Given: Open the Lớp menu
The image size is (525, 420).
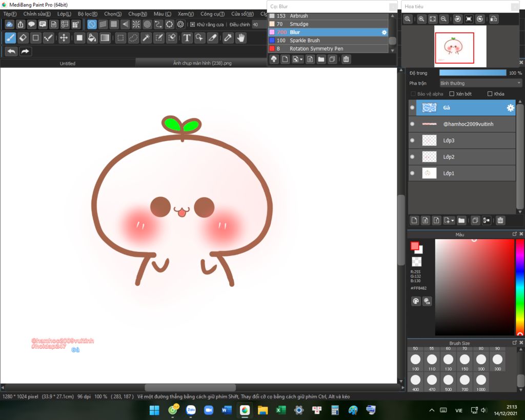Looking at the screenshot, I should click(x=64, y=14).
